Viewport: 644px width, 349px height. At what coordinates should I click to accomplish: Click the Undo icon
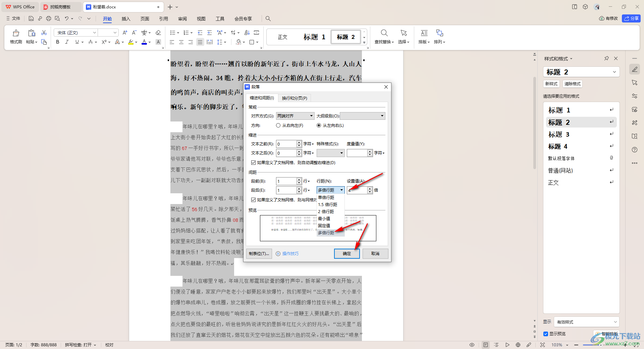[67, 18]
